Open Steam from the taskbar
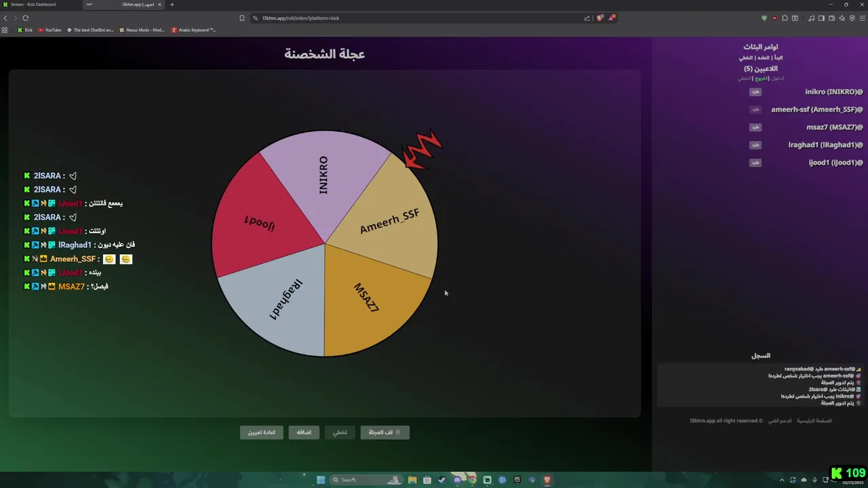868x488 pixels. click(442, 480)
